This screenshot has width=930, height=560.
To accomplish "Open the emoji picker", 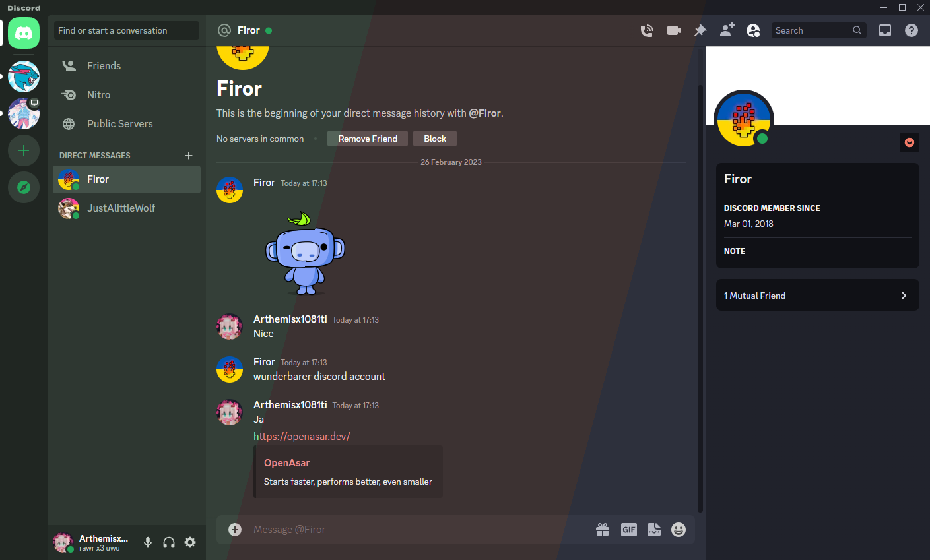I will tap(679, 530).
